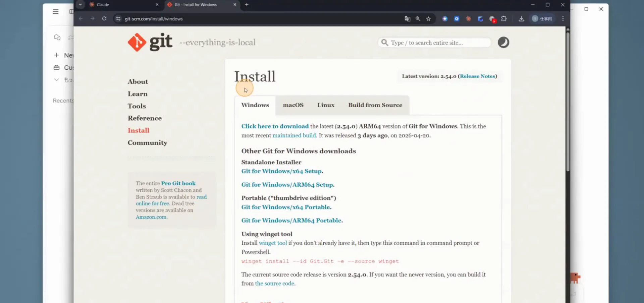644x303 pixels.
Task: Click the 'Click here to download' link
Action: tap(275, 126)
